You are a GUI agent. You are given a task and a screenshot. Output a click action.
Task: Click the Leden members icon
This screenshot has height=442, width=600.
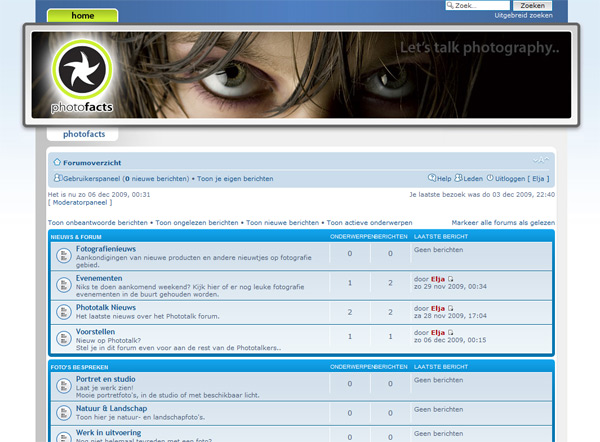click(x=458, y=178)
